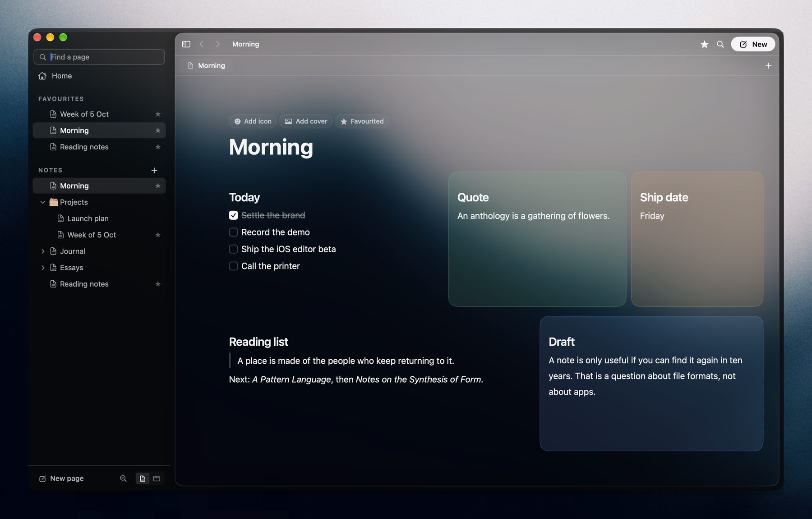Check Ship the iOS editor beta
Screen dimensions: 812x519
pos(233,249)
